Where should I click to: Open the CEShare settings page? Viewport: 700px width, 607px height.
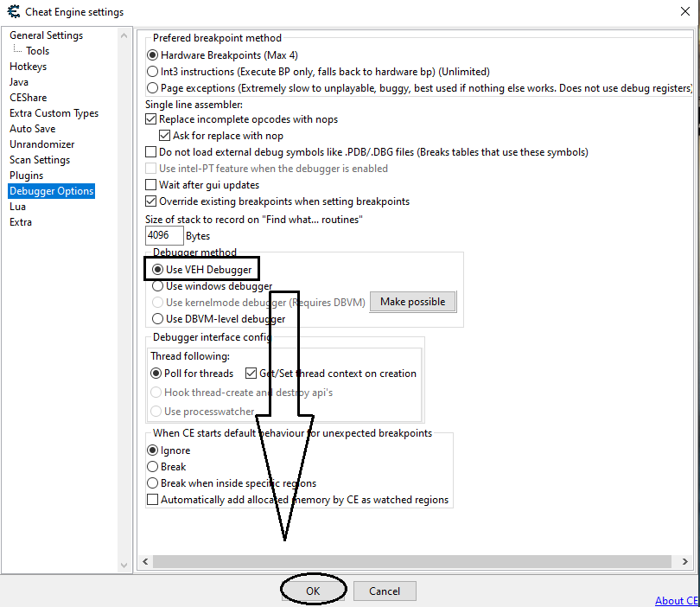[29, 98]
